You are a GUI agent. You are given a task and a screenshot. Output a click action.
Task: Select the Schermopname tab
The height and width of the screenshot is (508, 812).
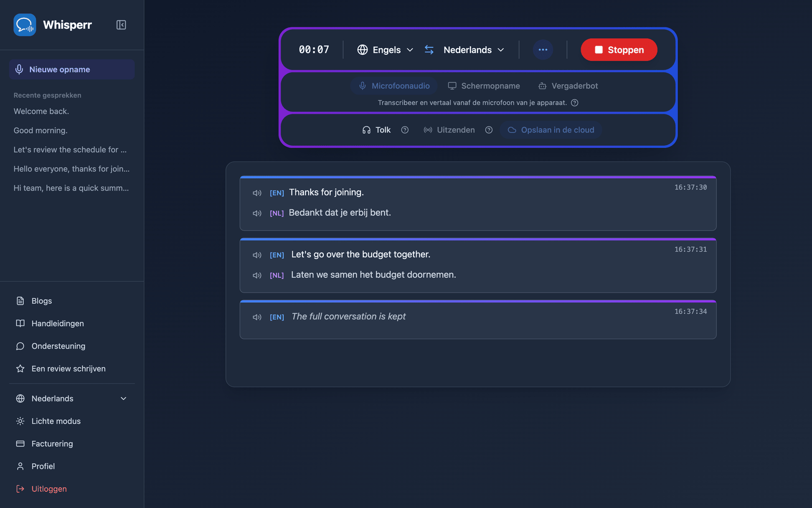click(484, 86)
